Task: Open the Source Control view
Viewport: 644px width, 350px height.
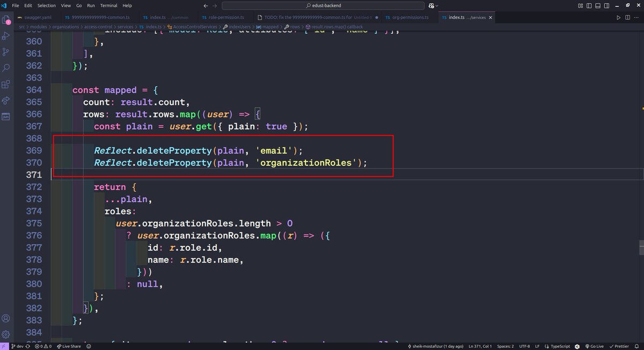Action: [6, 52]
